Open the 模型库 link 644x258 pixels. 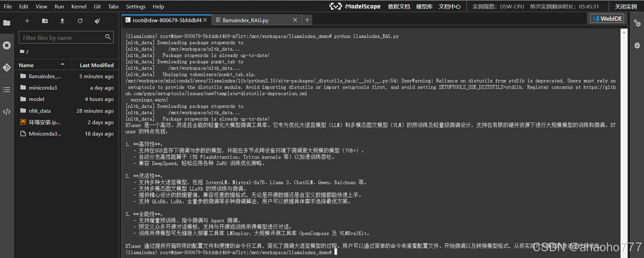[424, 6]
